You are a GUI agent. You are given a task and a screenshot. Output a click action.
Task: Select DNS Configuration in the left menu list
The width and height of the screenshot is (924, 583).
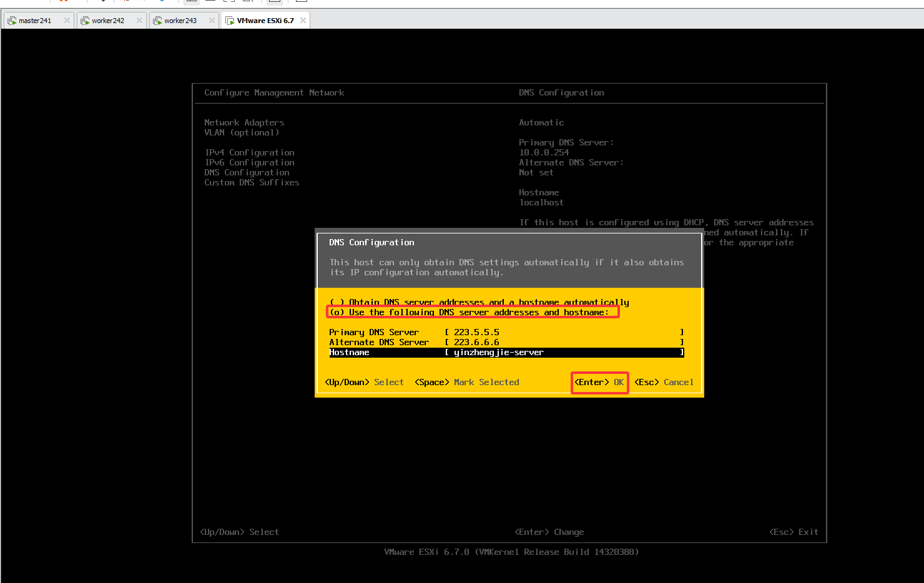[x=247, y=172]
